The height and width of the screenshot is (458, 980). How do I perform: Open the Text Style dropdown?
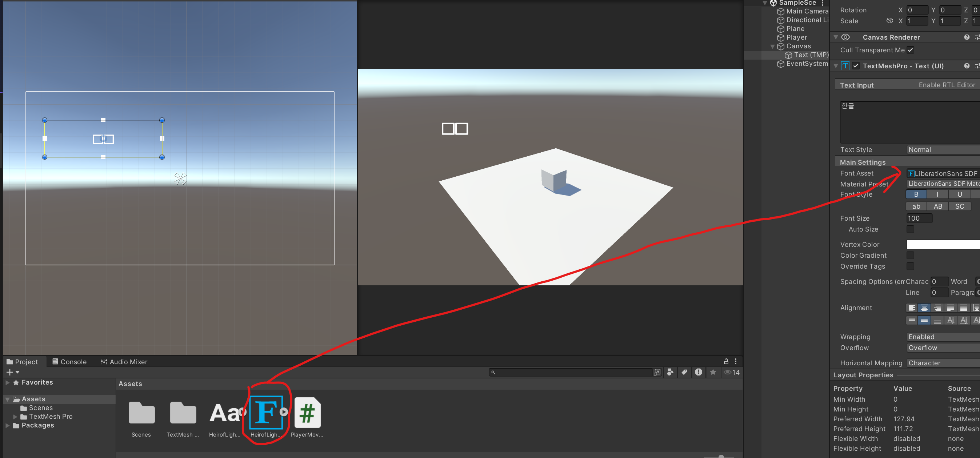click(x=943, y=149)
